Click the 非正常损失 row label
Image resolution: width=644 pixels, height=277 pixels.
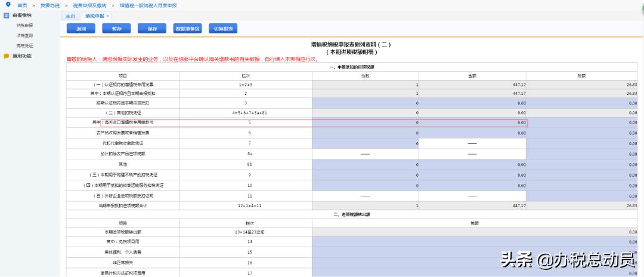click(123, 263)
